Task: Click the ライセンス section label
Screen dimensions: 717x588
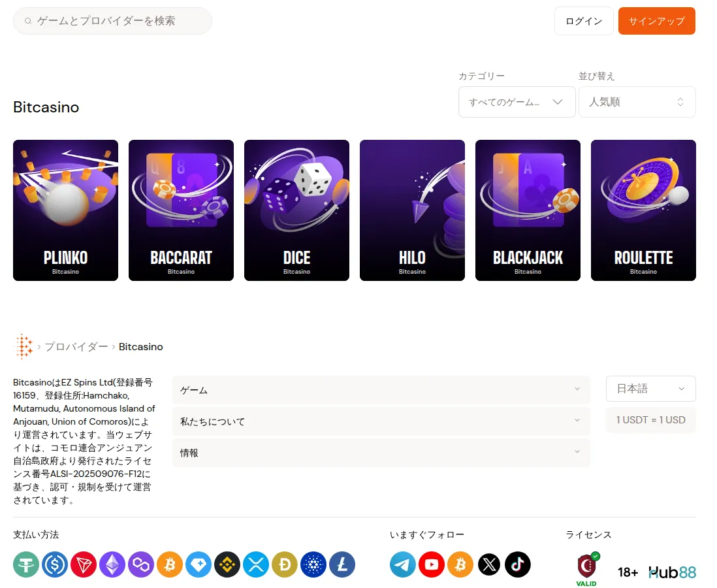Action: pyautogui.click(x=588, y=534)
